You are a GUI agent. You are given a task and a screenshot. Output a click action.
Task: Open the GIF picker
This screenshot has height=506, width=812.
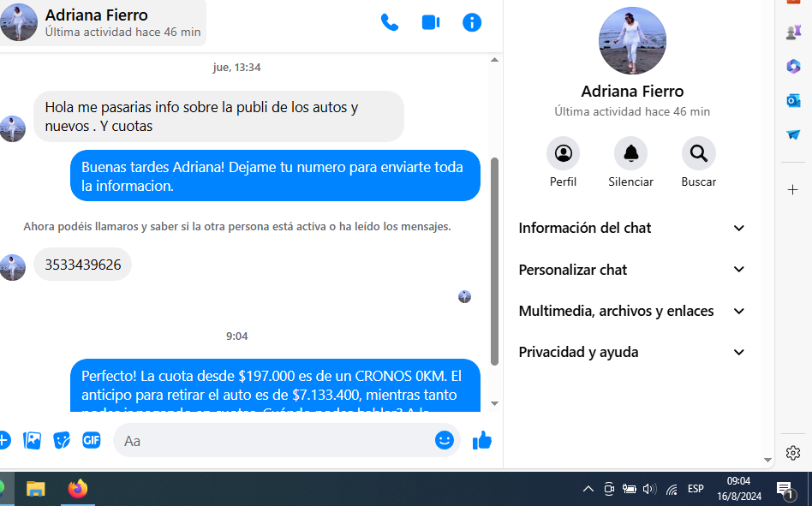coord(91,440)
